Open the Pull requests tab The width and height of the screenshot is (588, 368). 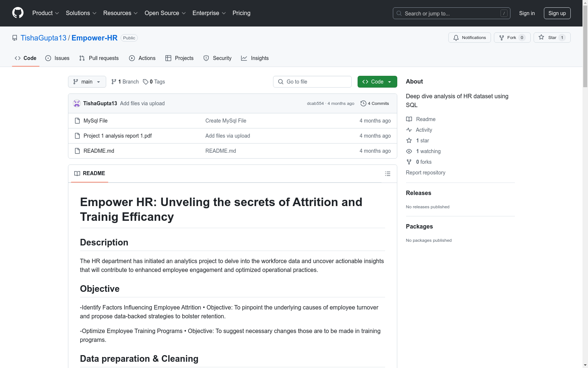tap(99, 58)
